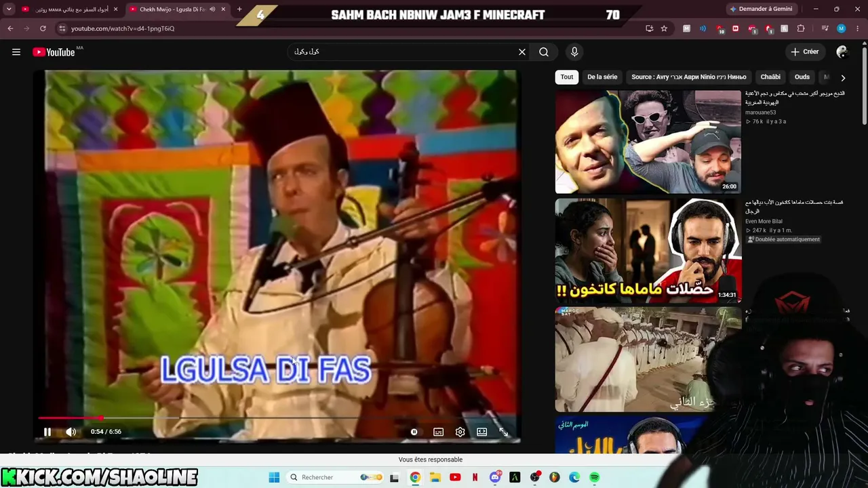Mute the video with the speaker icon
Viewport: 868px width, 488px height.
tap(71, 432)
